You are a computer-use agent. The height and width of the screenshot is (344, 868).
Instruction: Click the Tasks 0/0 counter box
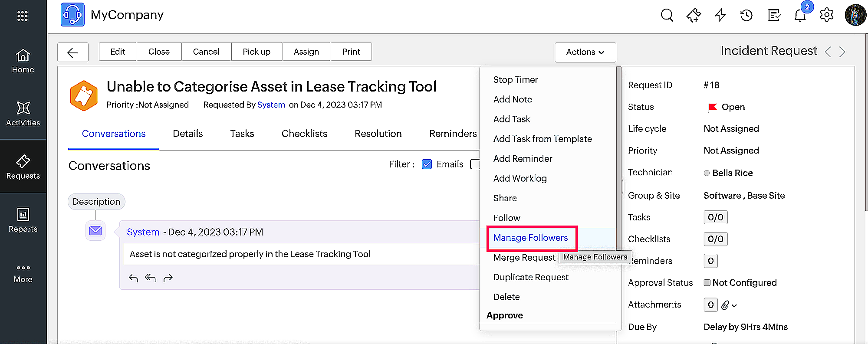(715, 217)
